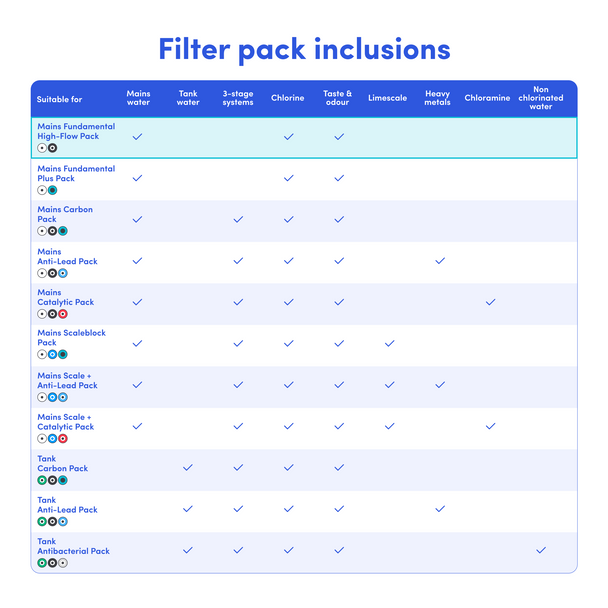Click the white filter icon in Mains Fundamental High-Flow Pack
Image resolution: width=608 pixels, height=608 pixels.
pyautogui.click(x=42, y=148)
